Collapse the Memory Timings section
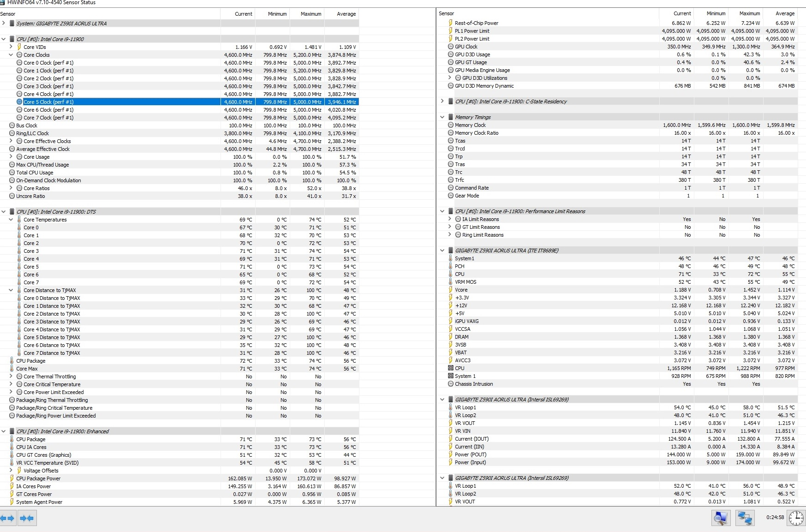 click(x=442, y=117)
